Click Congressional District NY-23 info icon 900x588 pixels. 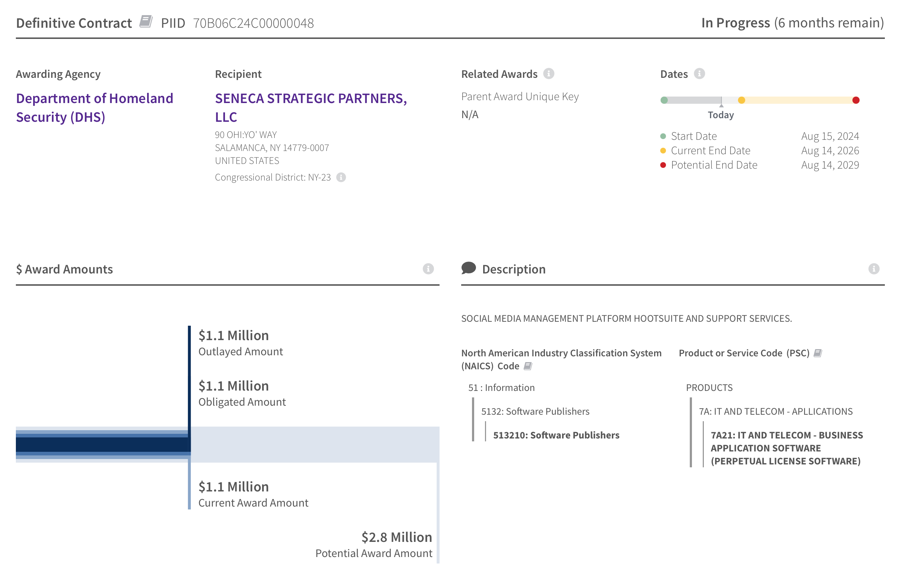pos(341,177)
